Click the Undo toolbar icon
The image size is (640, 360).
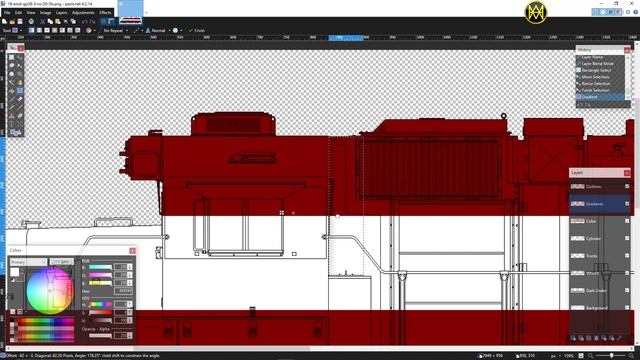(84, 21)
